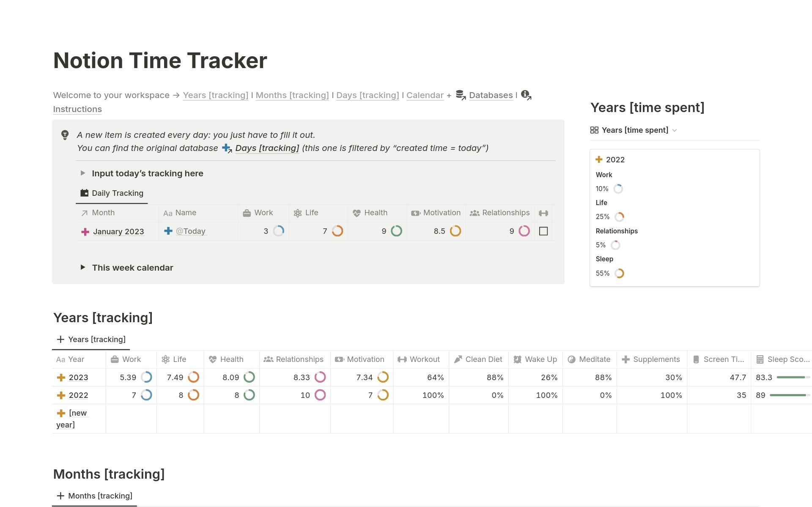Click the Instructions info icon
Image resolution: width=812 pixels, height=507 pixels.
[x=526, y=95]
